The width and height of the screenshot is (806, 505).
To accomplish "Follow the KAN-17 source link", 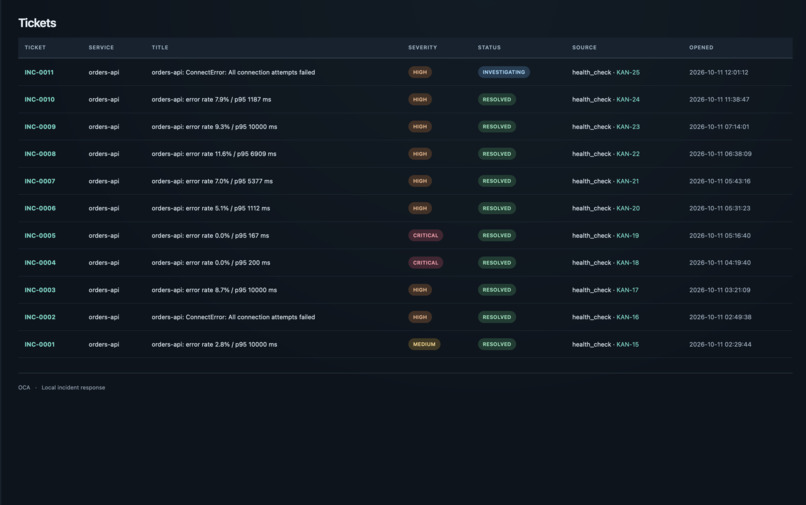I will (x=627, y=290).
